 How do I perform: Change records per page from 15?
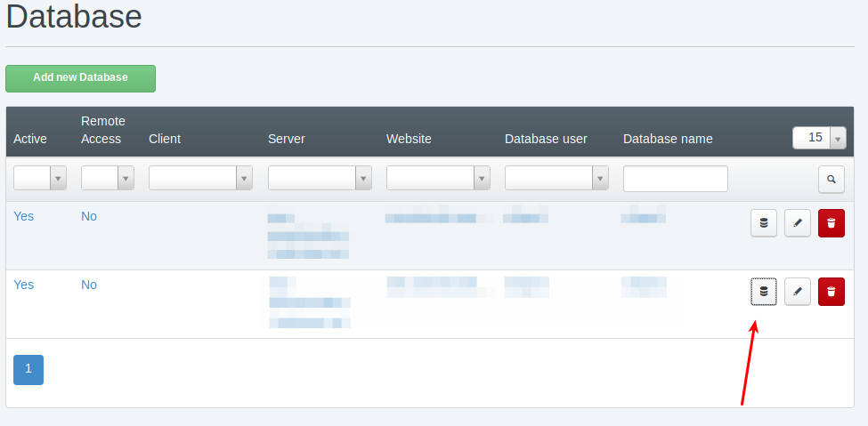[x=819, y=138]
